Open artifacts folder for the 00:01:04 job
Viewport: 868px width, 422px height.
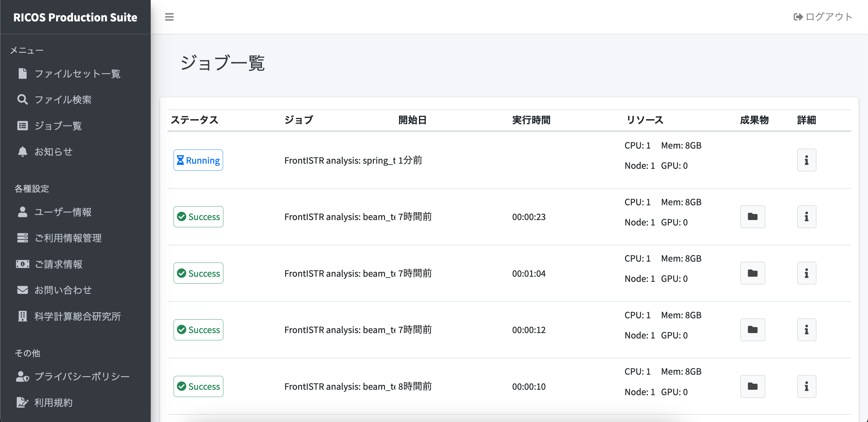click(753, 273)
